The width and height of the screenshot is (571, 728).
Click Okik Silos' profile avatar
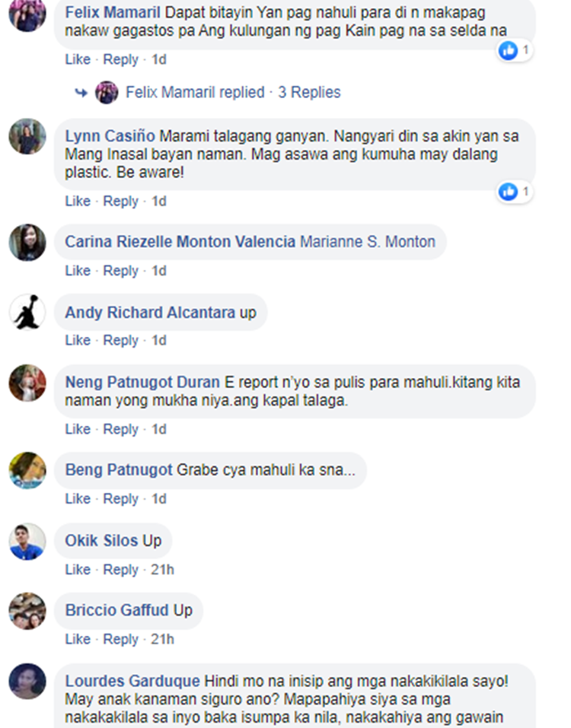click(27, 542)
